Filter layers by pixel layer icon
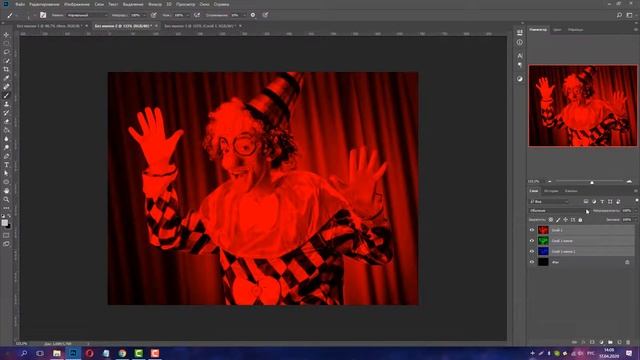The image size is (640, 360). (x=586, y=202)
